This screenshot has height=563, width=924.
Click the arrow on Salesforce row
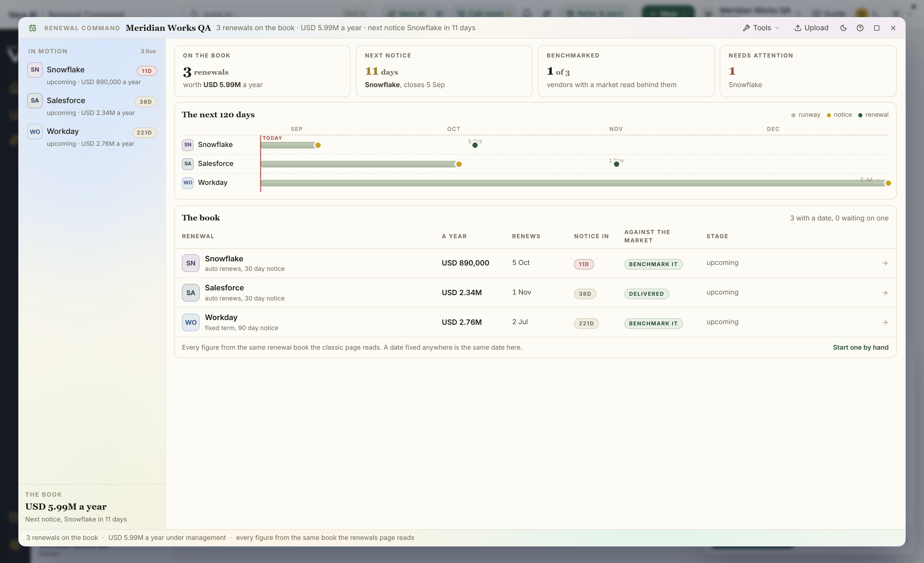point(885,293)
